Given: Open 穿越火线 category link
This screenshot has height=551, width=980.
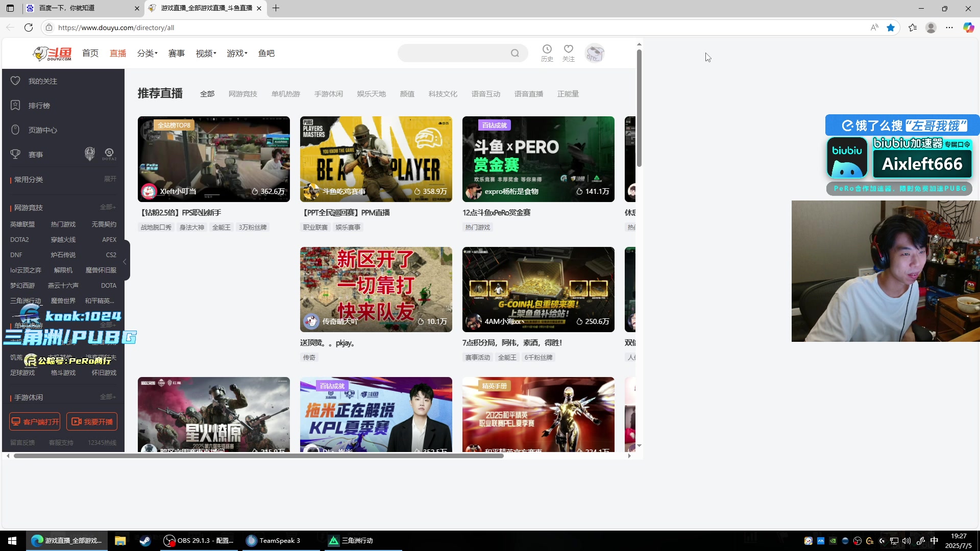Looking at the screenshot, I should [x=63, y=239].
